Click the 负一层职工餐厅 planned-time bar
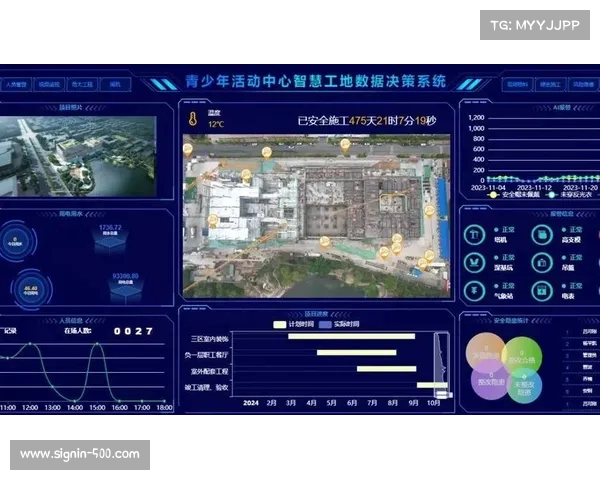 pos(356,353)
